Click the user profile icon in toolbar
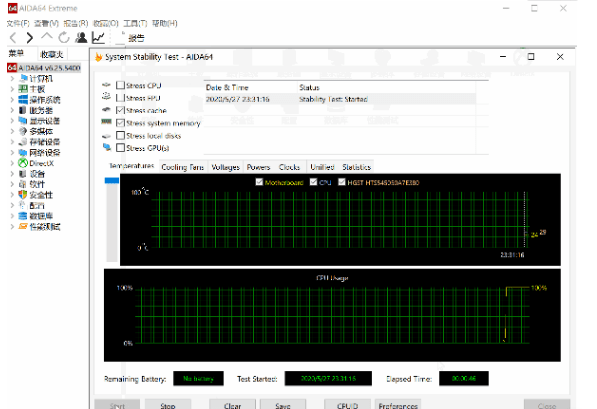Screen dimensions: 597x409 81,38
